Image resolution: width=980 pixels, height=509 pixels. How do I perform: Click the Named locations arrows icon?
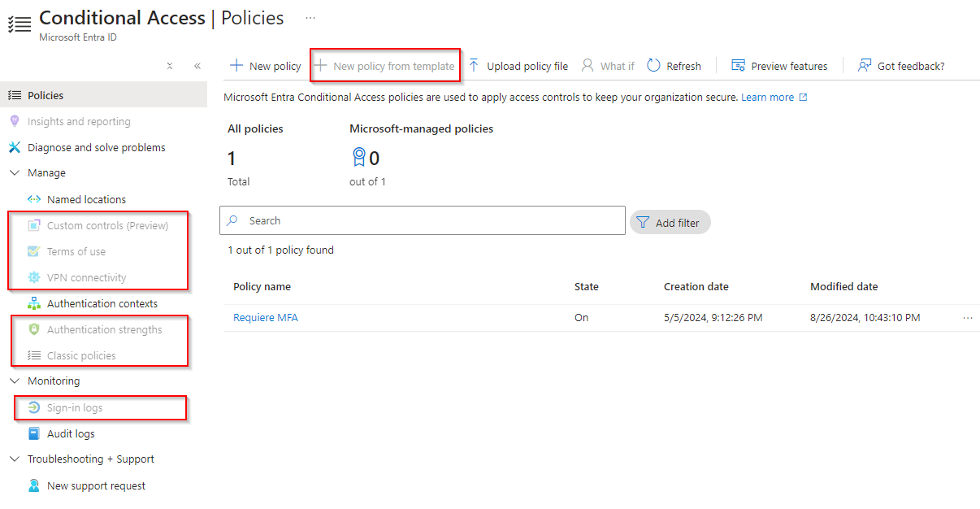point(34,199)
